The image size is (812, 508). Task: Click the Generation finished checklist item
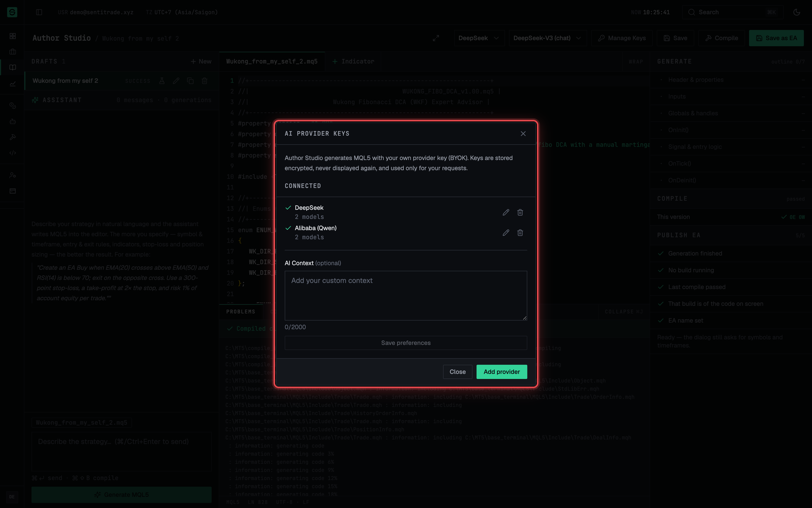click(x=731, y=253)
